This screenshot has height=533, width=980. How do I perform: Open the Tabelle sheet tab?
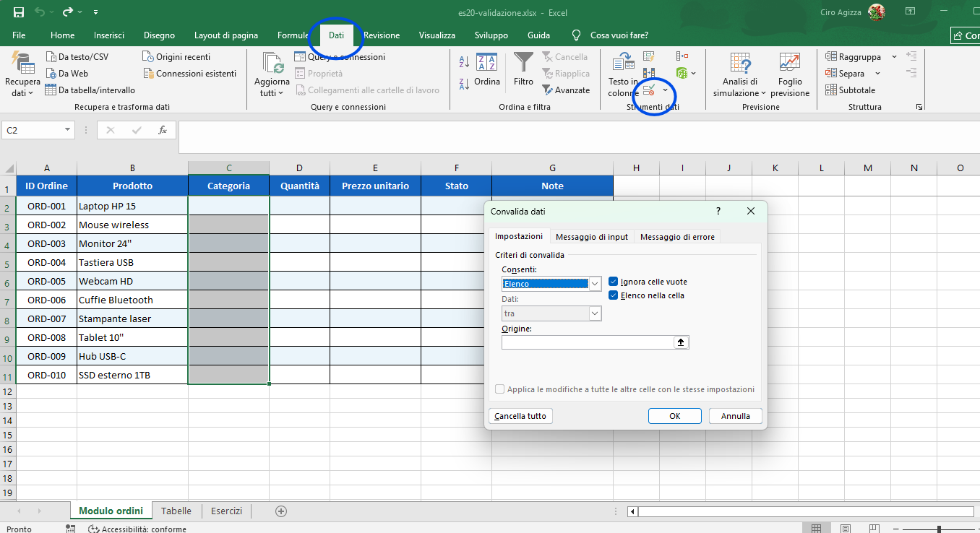tap(176, 511)
